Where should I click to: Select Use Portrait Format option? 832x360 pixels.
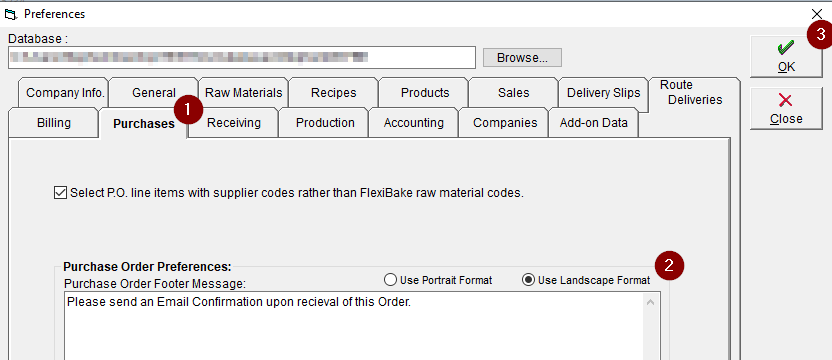pos(391,280)
